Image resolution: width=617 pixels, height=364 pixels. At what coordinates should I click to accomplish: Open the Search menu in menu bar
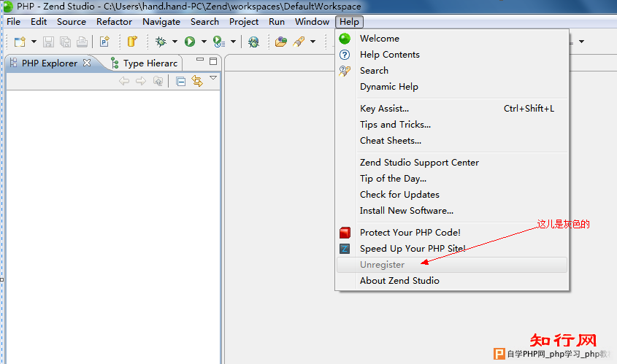pyautogui.click(x=204, y=22)
